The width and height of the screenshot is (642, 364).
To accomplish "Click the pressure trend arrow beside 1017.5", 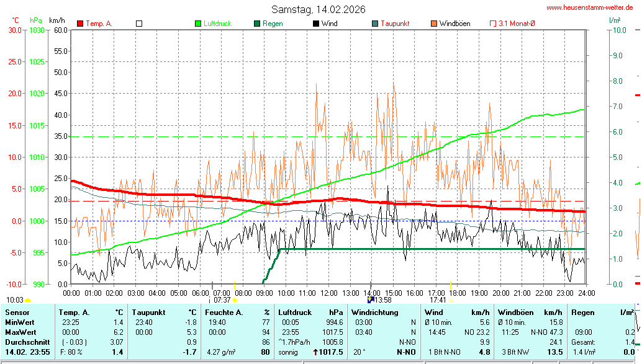I will pos(315,352).
